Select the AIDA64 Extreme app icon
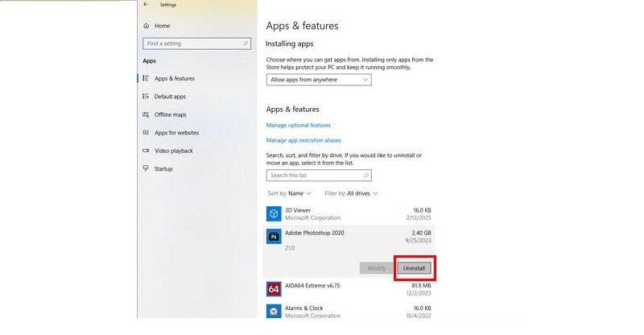The image size is (644, 335). click(x=274, y=289)
